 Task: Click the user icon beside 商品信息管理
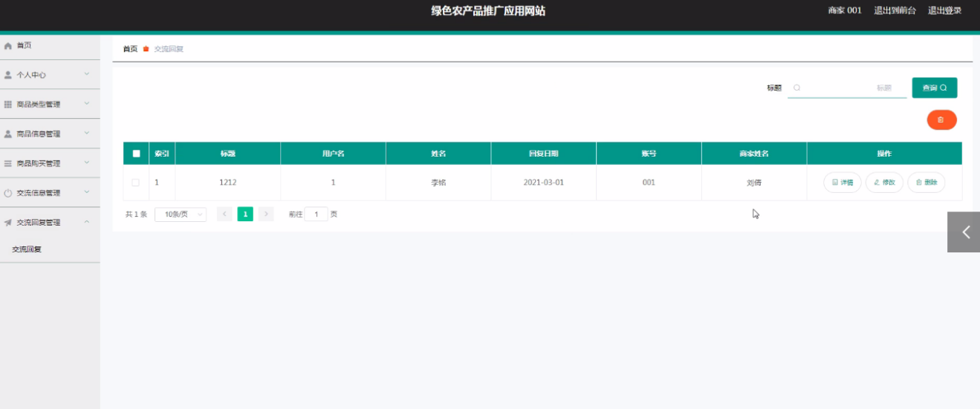pyautogui.click(x=8, y=134)
